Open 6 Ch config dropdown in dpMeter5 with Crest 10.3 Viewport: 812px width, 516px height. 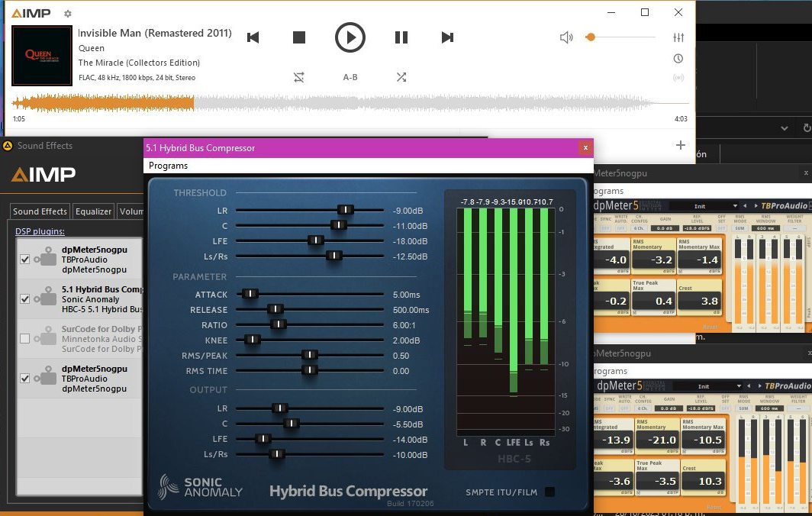click(x=643, y=408)
